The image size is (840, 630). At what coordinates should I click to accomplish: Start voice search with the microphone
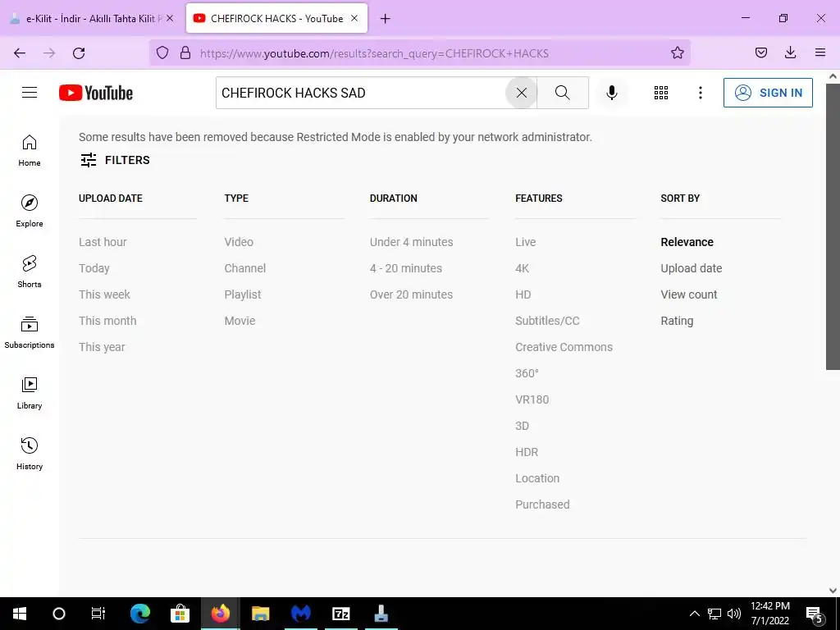pos(612,93)
